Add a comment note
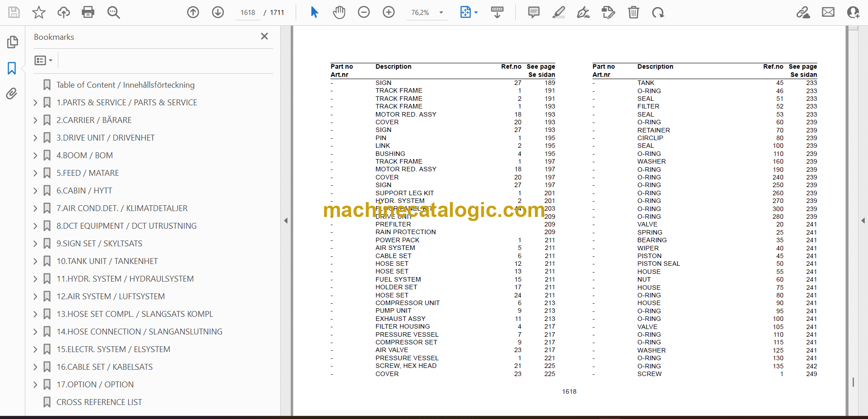The height and width of the screenshot is (419, 868). click(534, 12)
